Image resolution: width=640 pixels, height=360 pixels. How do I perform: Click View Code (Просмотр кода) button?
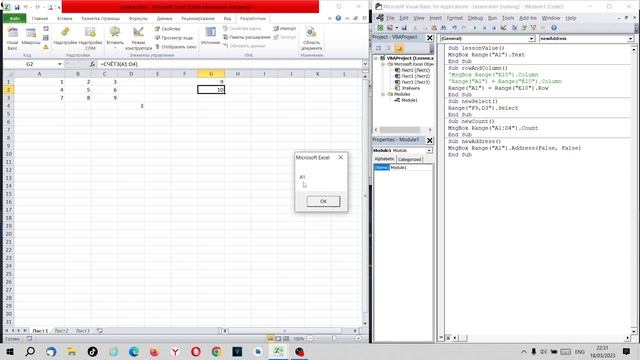(x=174, y=38)
